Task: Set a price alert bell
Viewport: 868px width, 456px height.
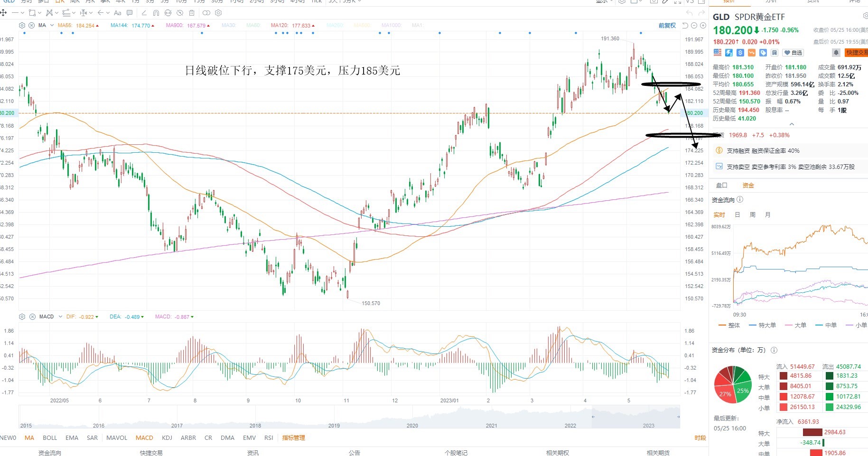Action: click(x=836, y=53)
